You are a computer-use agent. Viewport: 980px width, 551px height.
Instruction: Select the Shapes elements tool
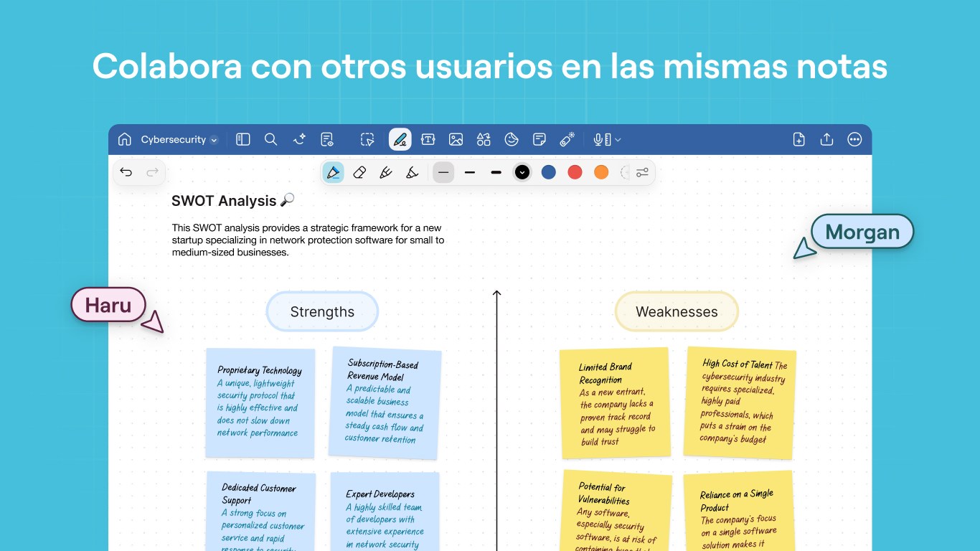pyautogui.click(x=484, y=139)
